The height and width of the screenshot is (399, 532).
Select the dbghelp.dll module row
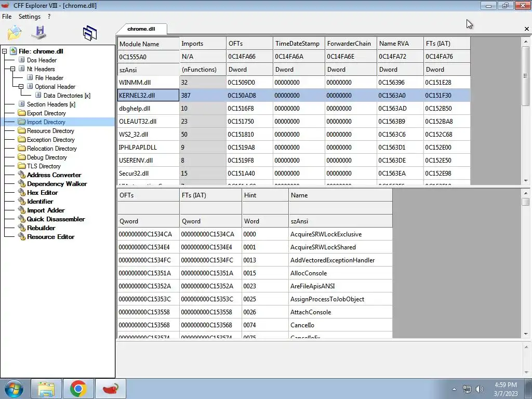coord(294,109)
